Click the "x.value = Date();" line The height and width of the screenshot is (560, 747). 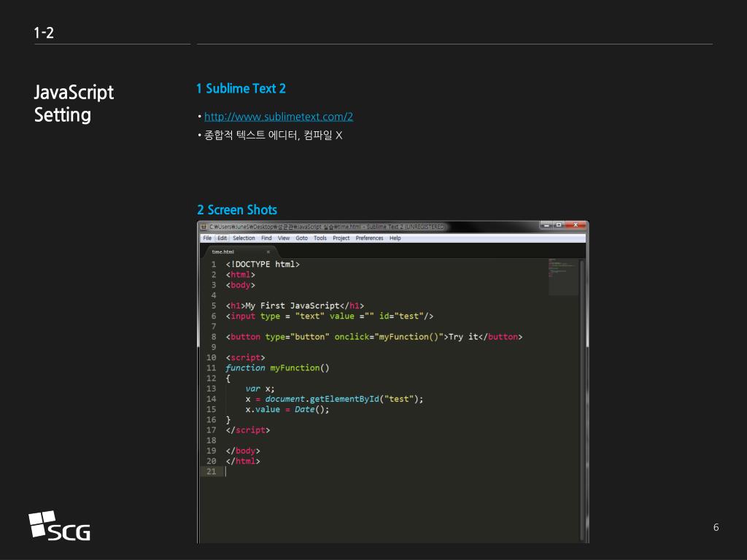tap(287, 410)
